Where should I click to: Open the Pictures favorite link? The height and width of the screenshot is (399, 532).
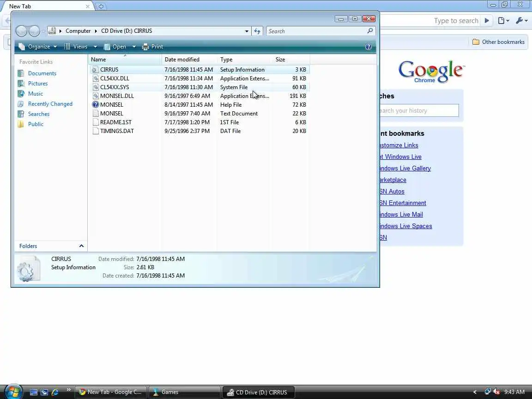point(38,84)
